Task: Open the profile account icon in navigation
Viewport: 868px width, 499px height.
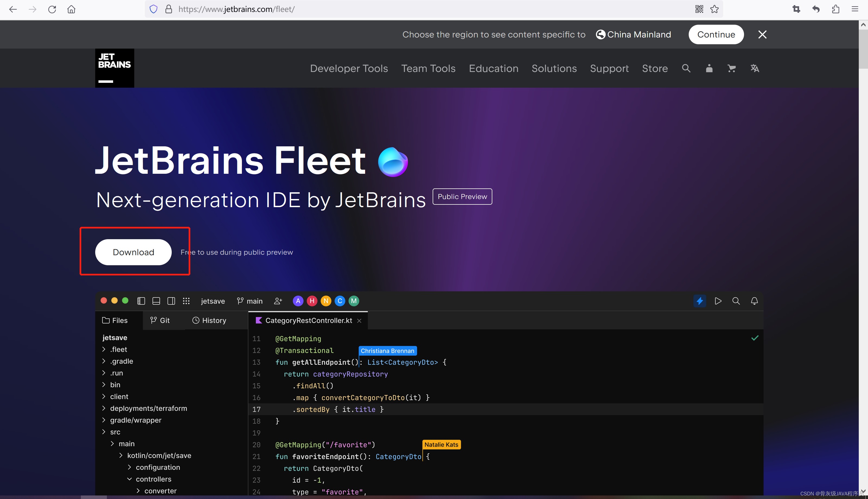Action: coord(709,68)
